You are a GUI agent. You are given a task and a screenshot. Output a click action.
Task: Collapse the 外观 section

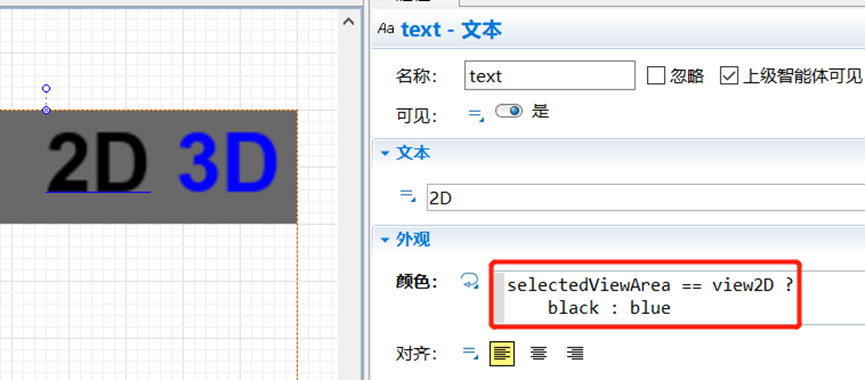386,240
